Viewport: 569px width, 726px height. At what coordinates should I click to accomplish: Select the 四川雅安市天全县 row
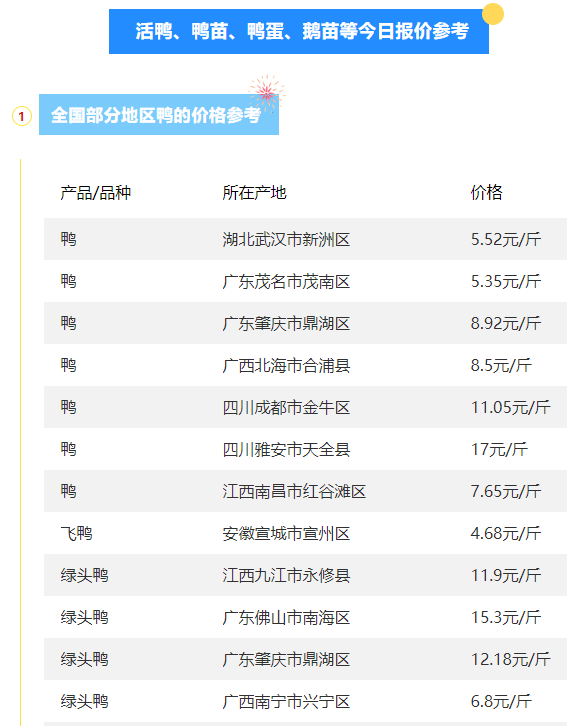(305, 449)
